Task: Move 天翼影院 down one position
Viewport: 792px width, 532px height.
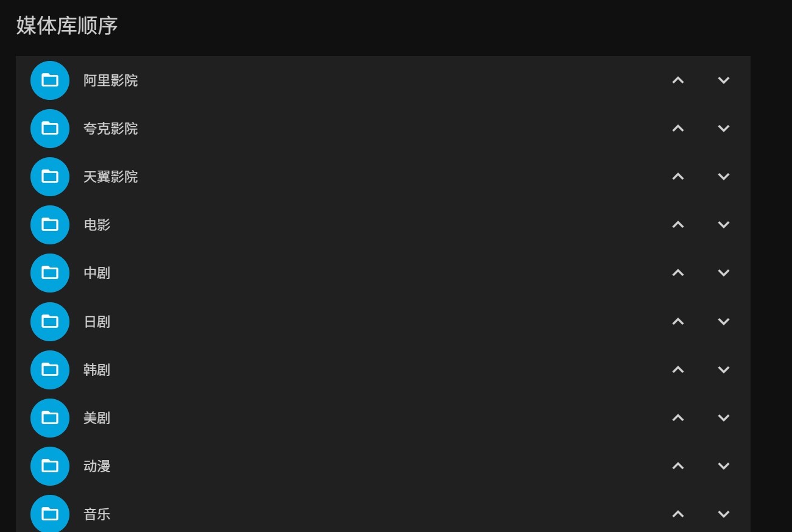Action: pos(724,177)
